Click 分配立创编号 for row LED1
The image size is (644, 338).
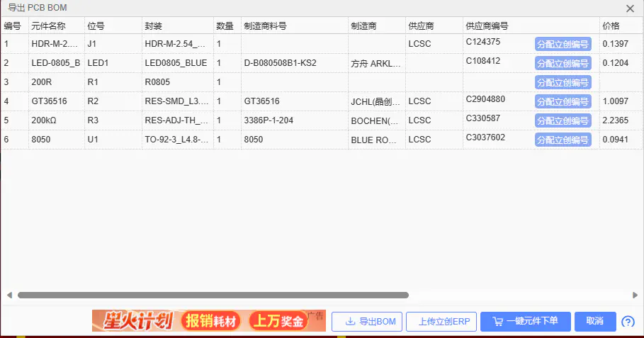563,64
